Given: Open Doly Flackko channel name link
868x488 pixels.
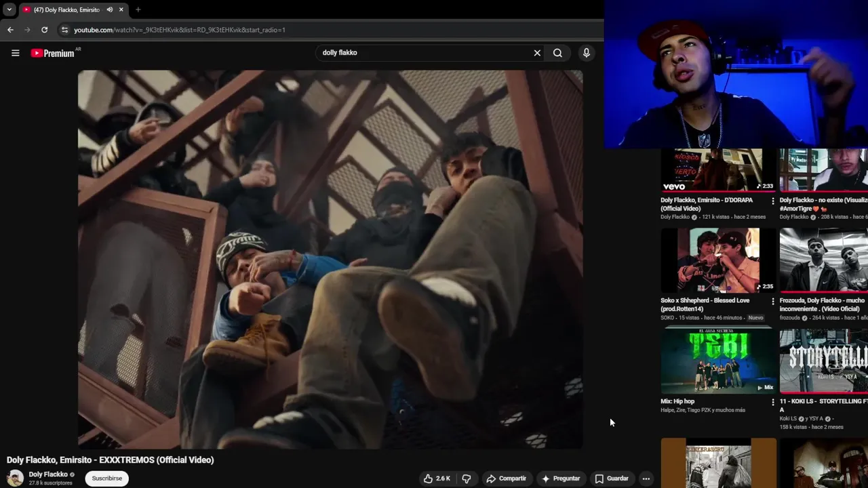Looking at the screenshot, I should pos(48,474).
